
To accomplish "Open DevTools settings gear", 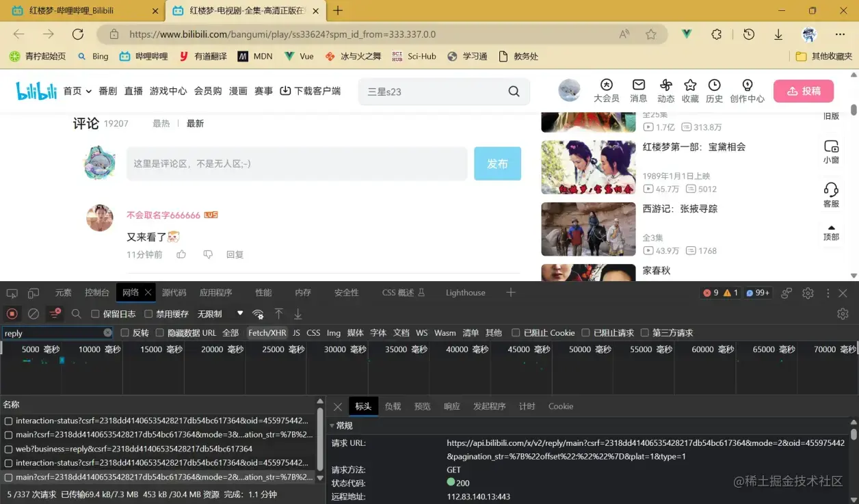I will click(808, 293).
